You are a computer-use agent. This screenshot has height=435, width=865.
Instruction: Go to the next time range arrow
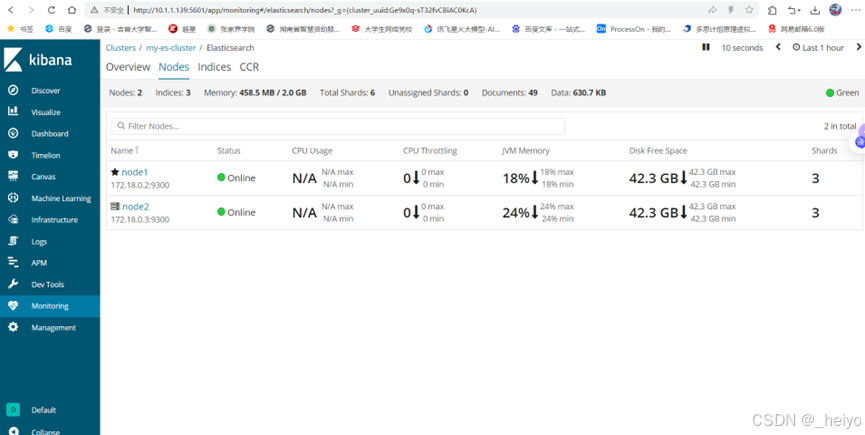pos(858,47)
